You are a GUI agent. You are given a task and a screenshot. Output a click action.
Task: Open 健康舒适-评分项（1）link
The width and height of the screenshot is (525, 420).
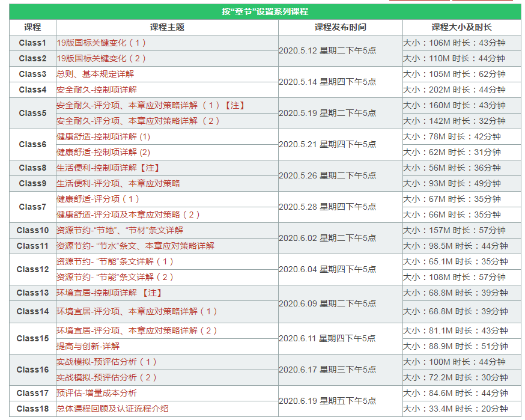tap(98, 199)
